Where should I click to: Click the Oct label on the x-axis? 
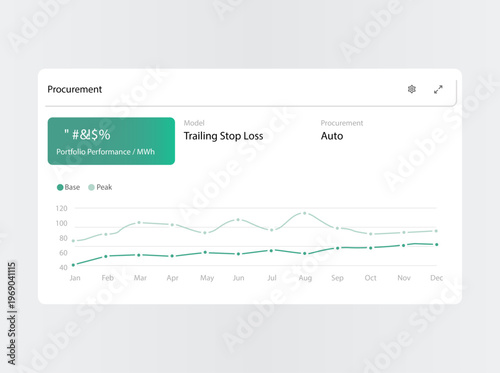pos(370,278)
